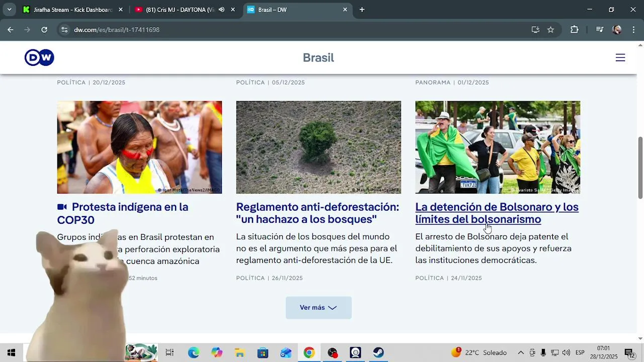Open the hamburger menu on the DW page
The width and height of the screenshot is (644, 362).
pos(620,58)
